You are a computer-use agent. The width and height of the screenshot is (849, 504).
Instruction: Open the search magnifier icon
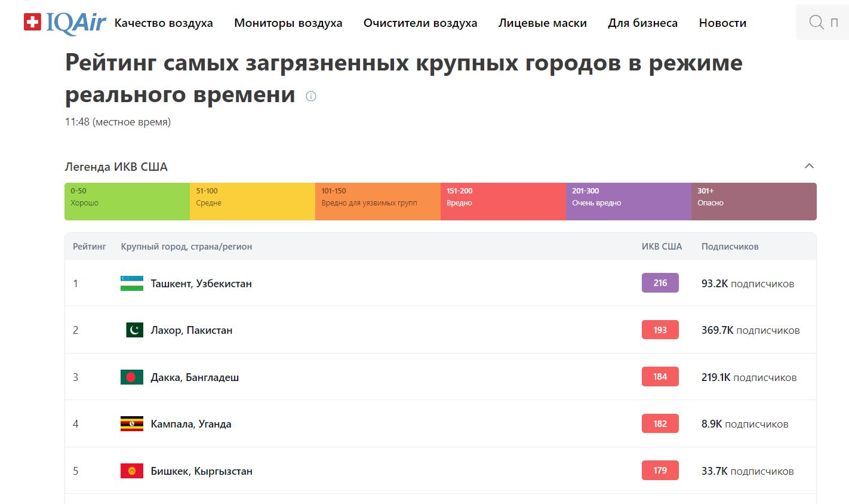click(816, 23)
